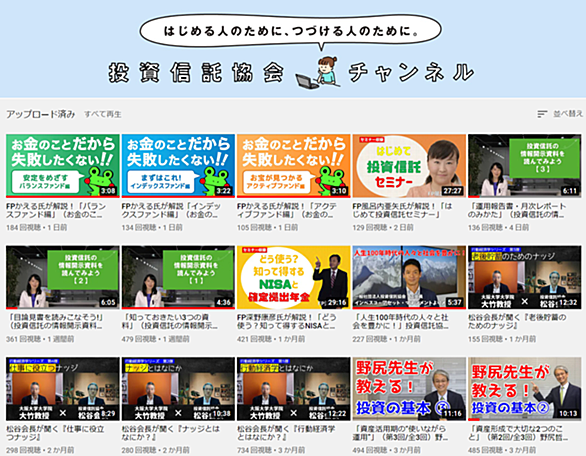Click the 361 回視聴・1 週間前 text
The height and width of the screenshot is (456, 586).
pos(40,339)
